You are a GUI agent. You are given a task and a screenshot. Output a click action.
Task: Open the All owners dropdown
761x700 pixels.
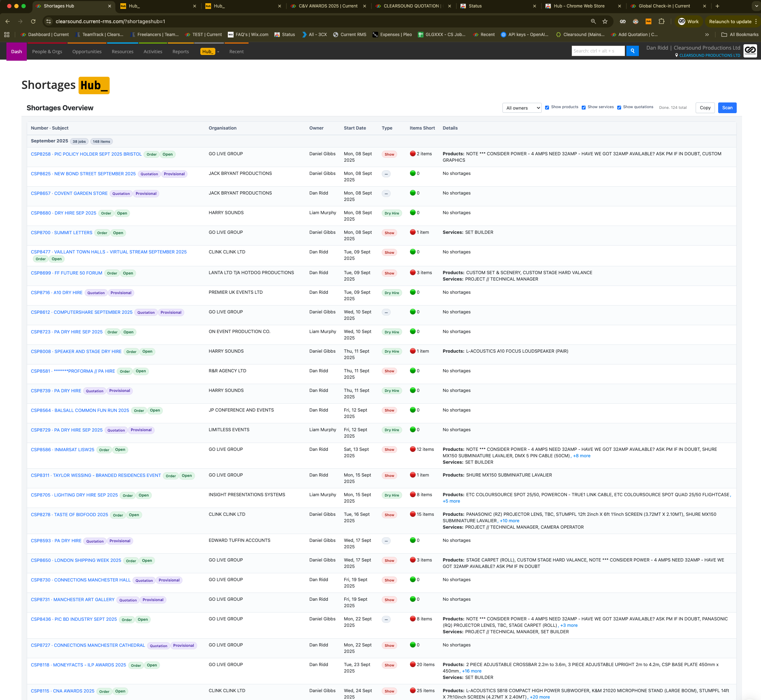(x=522, y=108)
